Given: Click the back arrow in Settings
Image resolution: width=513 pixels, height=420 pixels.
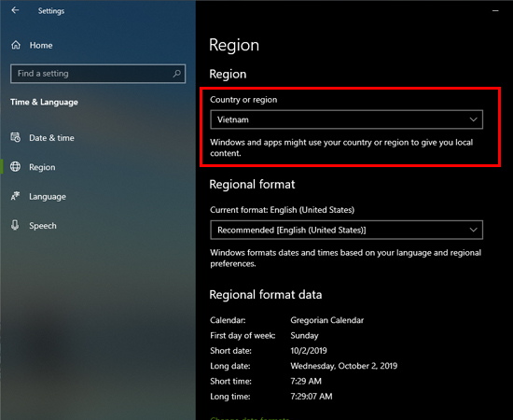Looking at the screenshot, I should tap(15, 10).
